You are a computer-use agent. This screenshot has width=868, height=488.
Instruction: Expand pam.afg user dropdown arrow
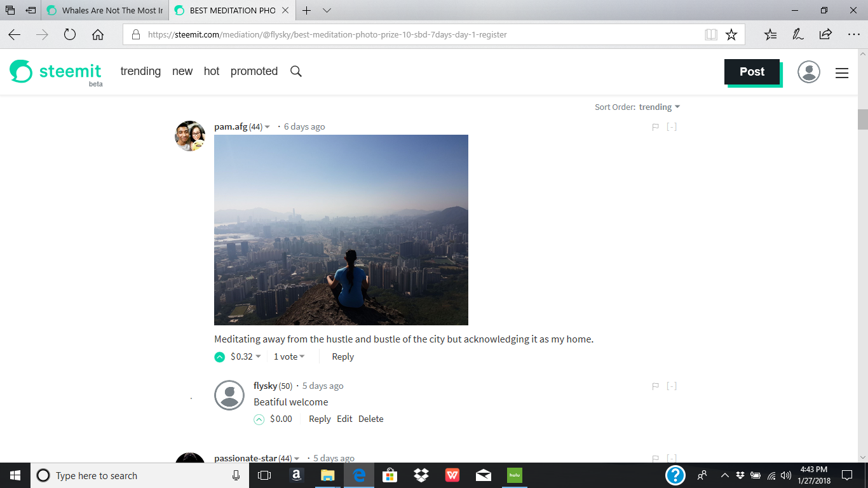[268, 127]
